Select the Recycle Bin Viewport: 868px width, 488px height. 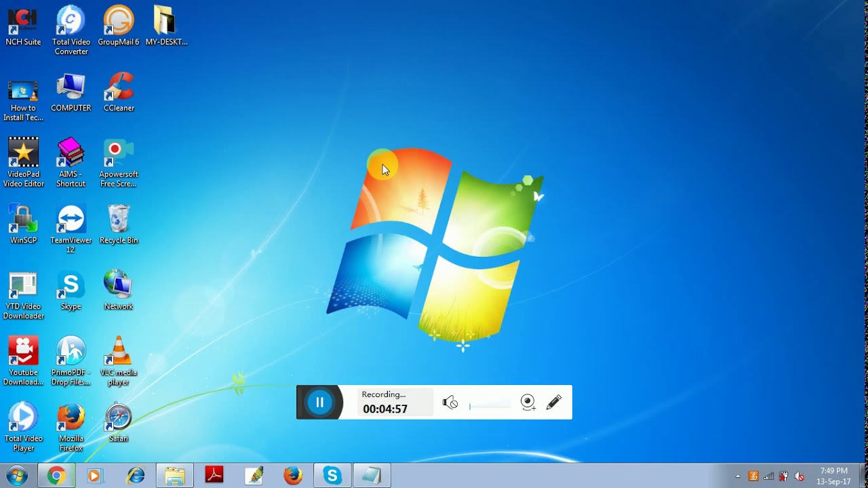pos(119,224)
